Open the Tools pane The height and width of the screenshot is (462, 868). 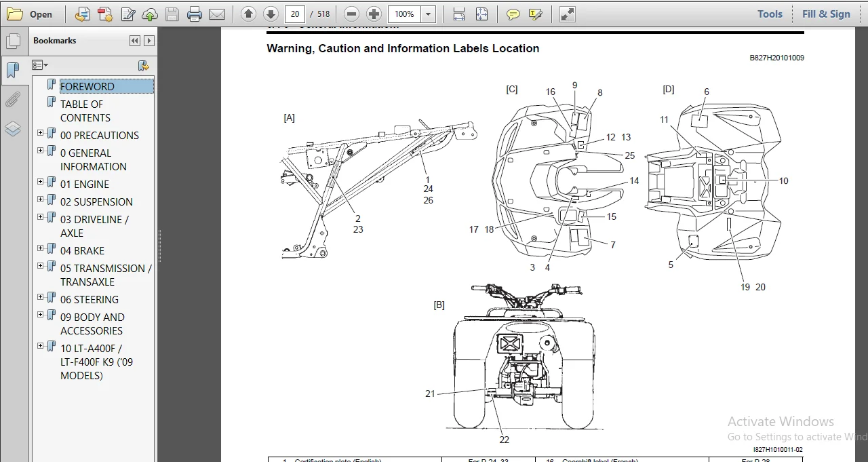(770, 14)
